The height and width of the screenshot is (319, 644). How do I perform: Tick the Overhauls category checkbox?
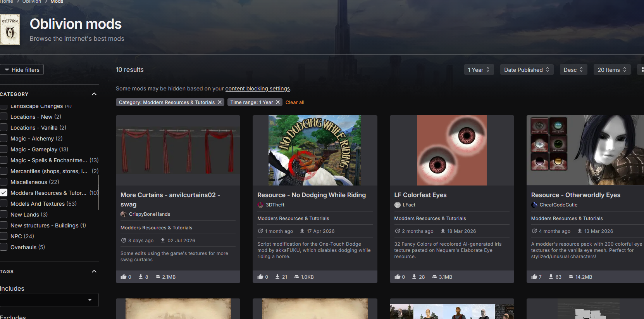pyautogui.click(x=4, y=247)
